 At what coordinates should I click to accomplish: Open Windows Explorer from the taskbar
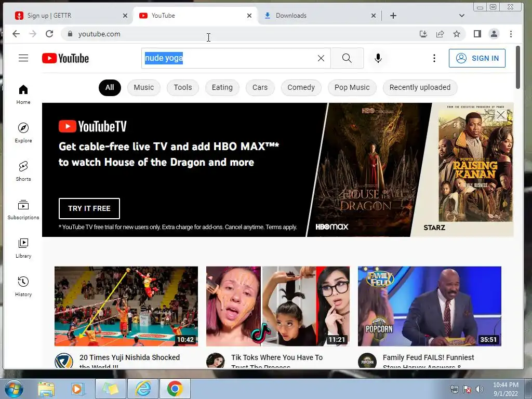[46, 389]
